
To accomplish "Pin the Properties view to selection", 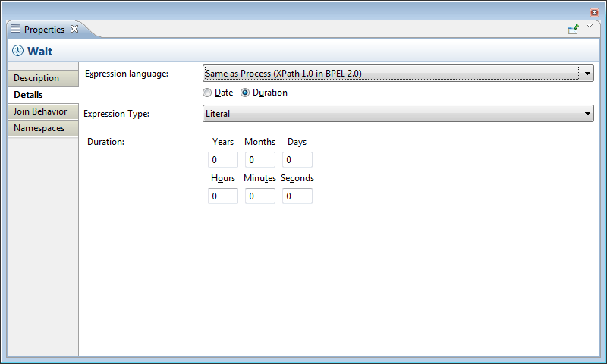I will (574, 30).
